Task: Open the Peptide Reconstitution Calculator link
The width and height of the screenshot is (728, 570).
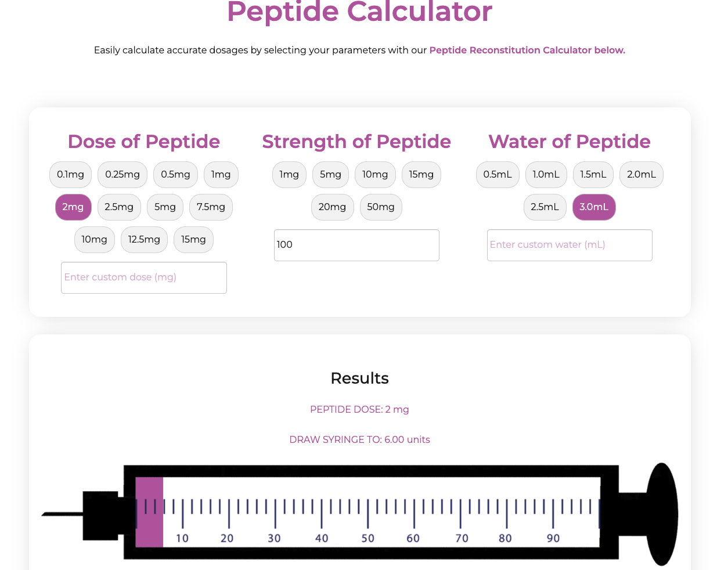Action: (x=527, y=50)
